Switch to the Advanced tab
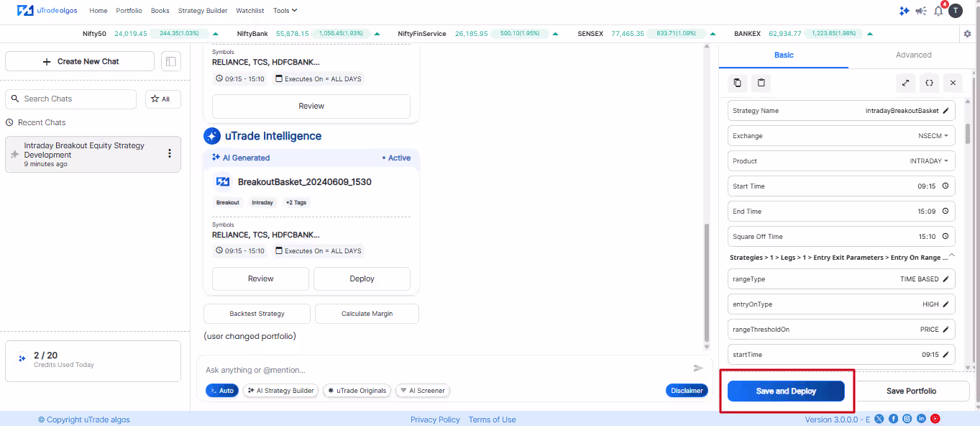Viewport: 980px width, 426px height. (913, 55)
